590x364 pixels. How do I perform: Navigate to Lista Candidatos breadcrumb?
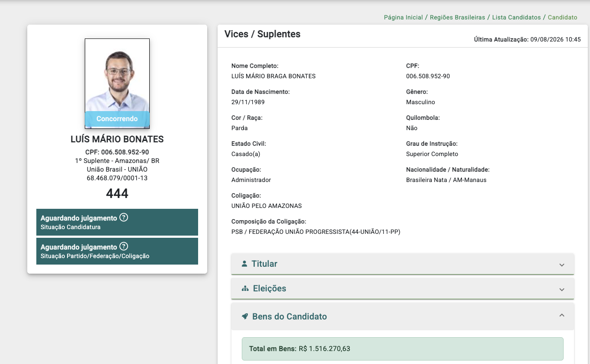click(x=516, y=17)
